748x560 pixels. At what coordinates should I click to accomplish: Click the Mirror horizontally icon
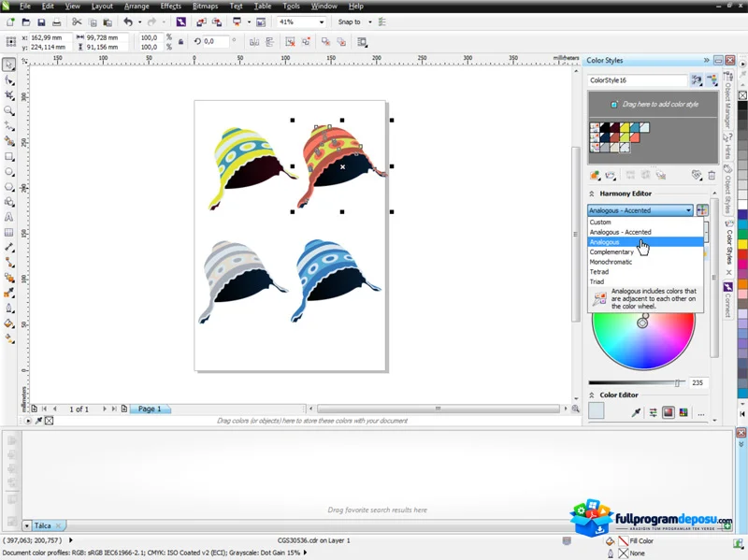[253, 42]
